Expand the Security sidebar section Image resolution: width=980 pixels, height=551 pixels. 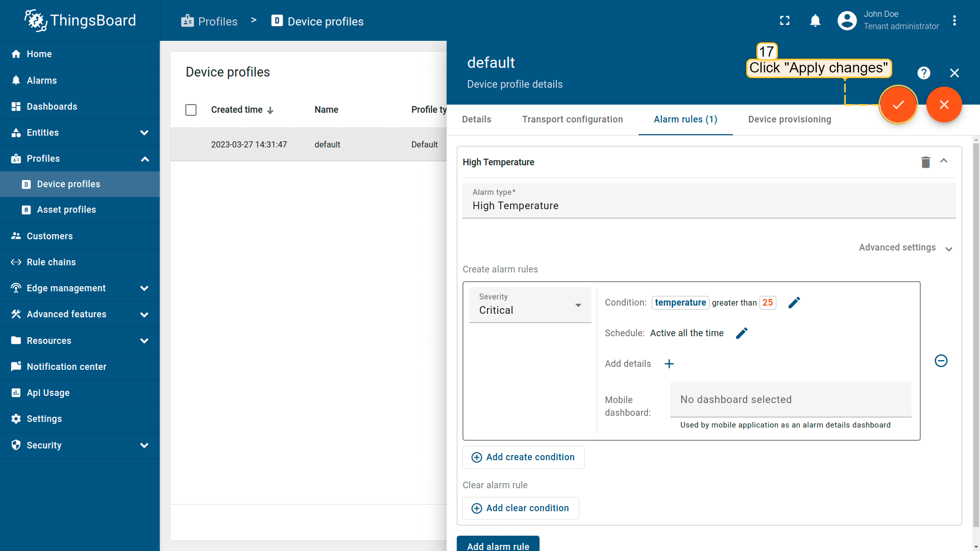144,445
